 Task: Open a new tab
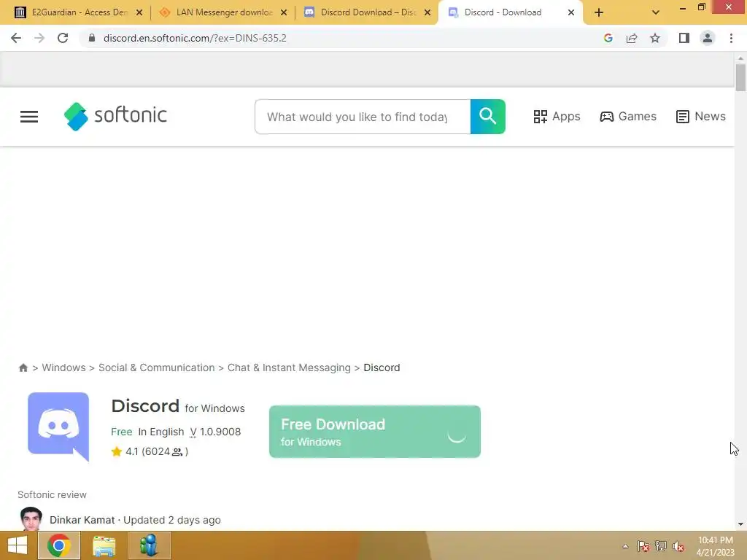pos(599,12)
